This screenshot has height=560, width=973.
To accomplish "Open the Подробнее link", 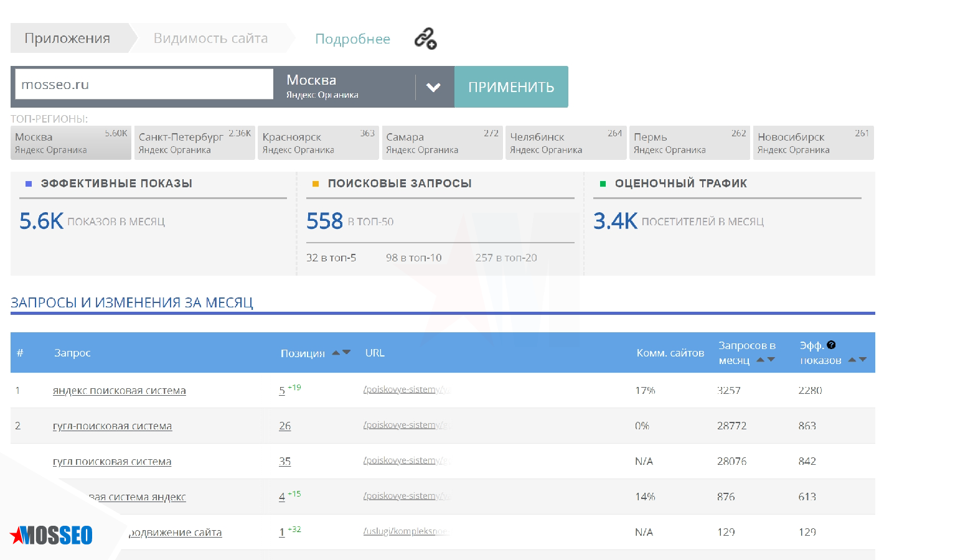I will click(x=352, y=39).
